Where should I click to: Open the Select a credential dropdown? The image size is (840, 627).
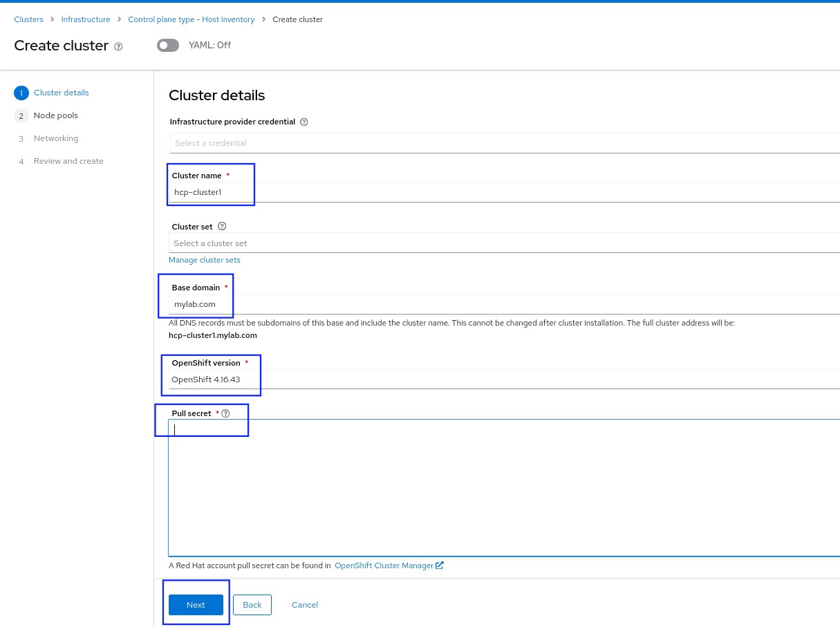(505, 143)
